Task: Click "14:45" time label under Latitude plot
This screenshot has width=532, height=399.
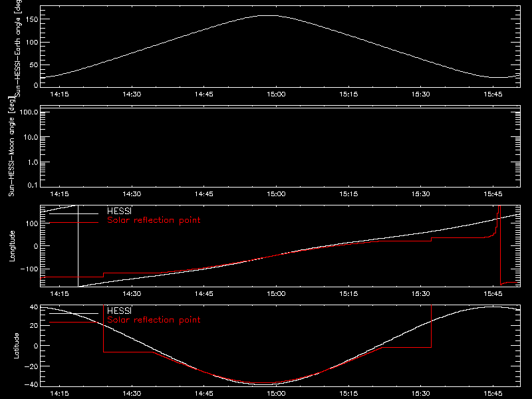Action: click(204, 394)
